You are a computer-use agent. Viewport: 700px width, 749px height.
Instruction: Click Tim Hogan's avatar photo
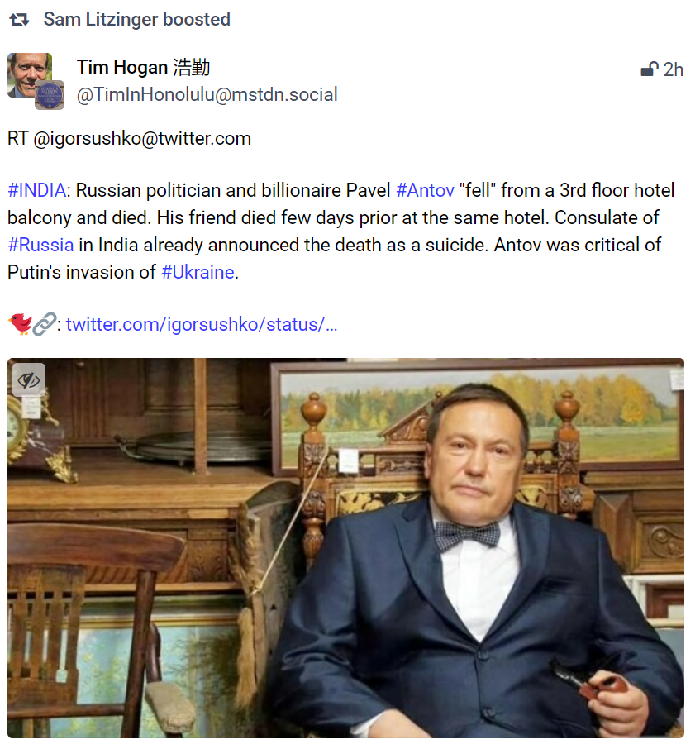tap(27, 74)
